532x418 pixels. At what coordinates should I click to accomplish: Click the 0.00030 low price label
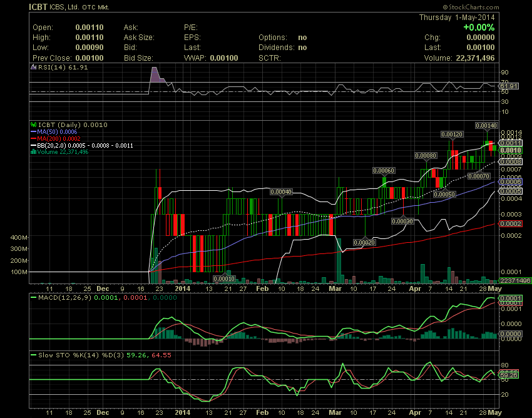pos(402,222)
